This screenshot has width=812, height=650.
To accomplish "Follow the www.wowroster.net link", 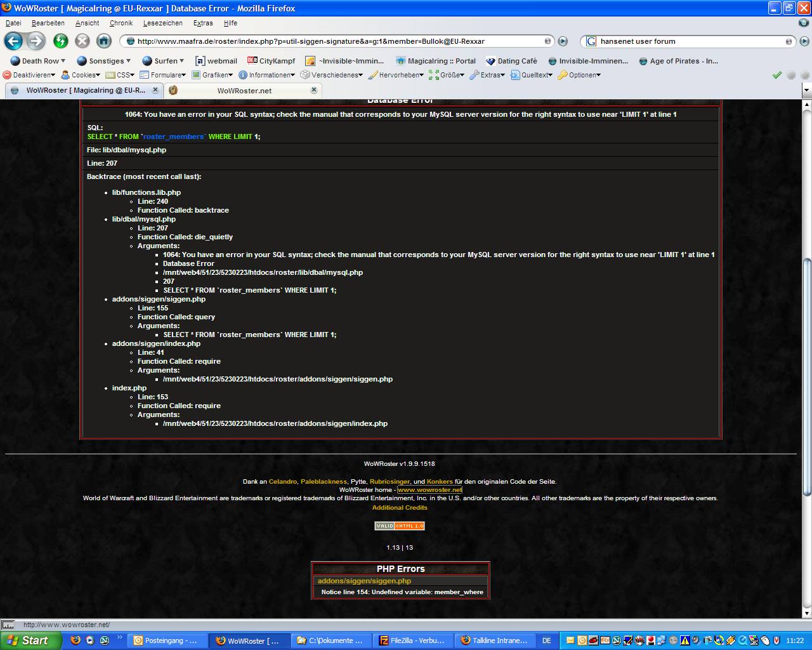I will [429, 490].
